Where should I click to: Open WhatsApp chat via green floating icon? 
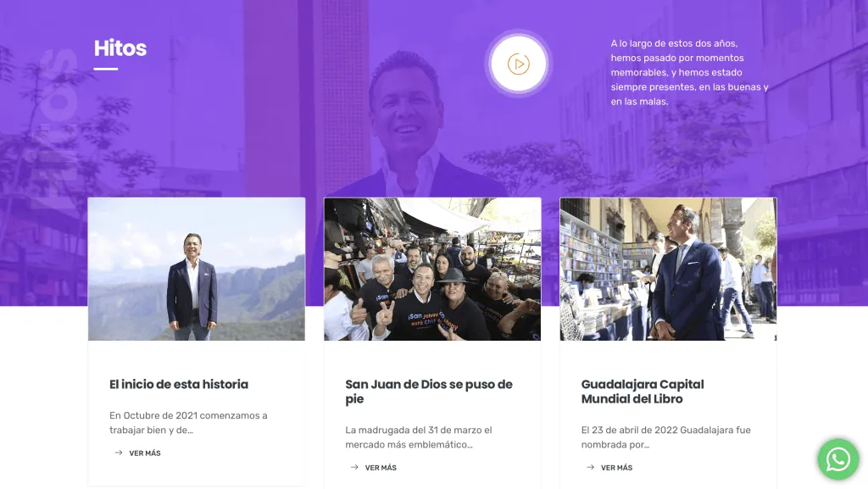[x=838, y=459]
